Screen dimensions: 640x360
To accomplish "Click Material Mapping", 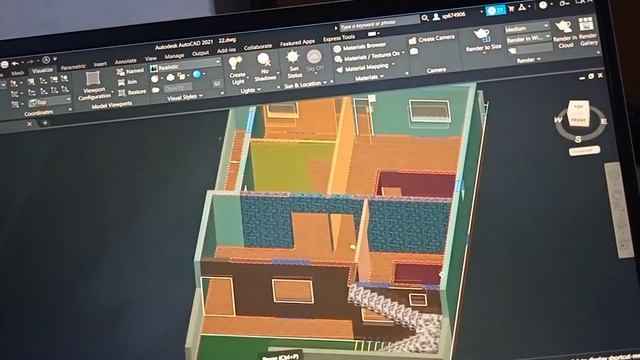I will [362, 68].
